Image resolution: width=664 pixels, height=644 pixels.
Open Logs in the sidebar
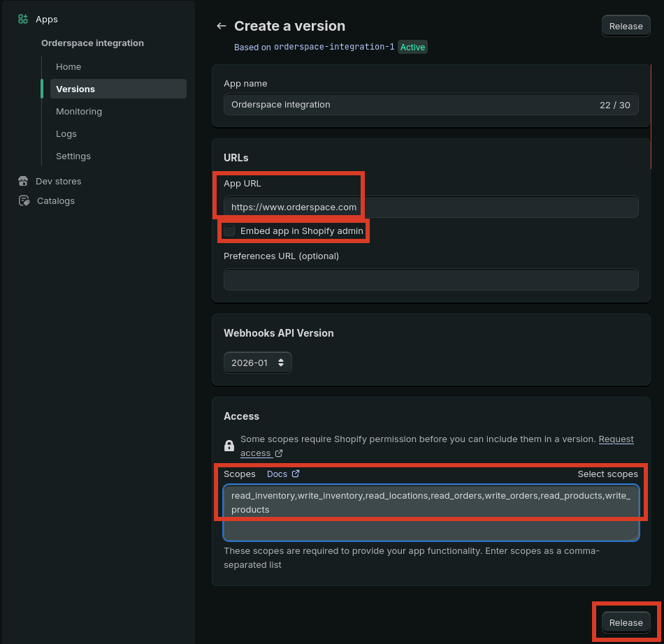(66, 133)
